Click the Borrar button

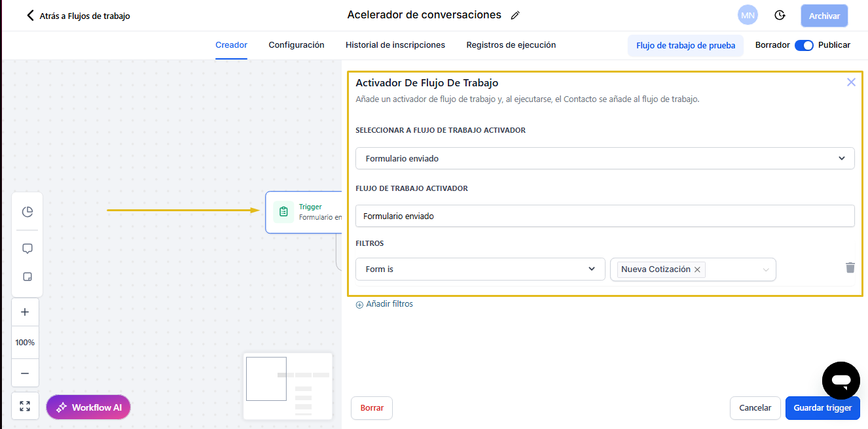(x=372, y=407)
